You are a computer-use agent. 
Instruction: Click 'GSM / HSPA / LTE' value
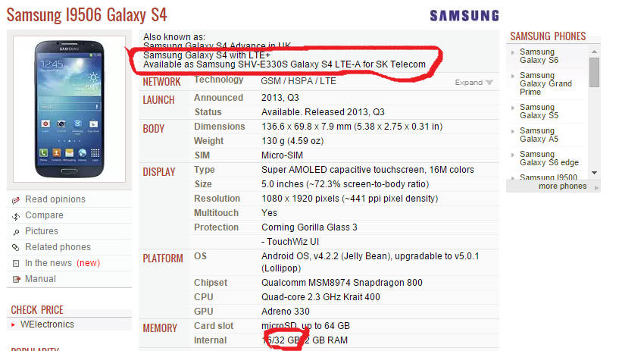[x=299, y=81]
